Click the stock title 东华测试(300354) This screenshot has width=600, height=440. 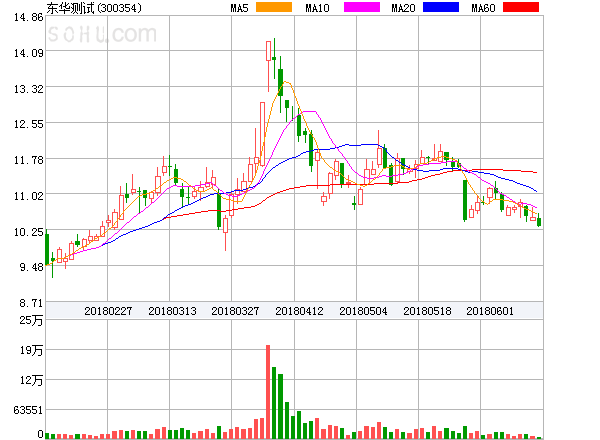pyautogui.click(x=94, y=8)
